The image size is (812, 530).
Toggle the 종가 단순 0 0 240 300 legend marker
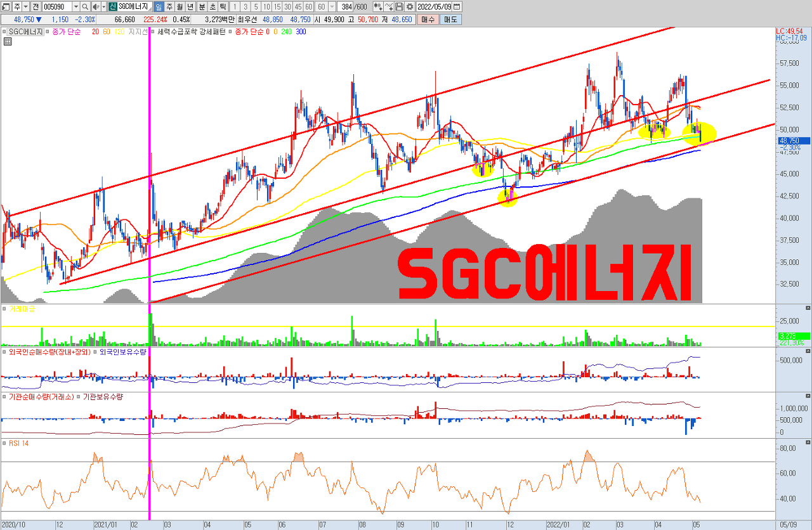230,32
